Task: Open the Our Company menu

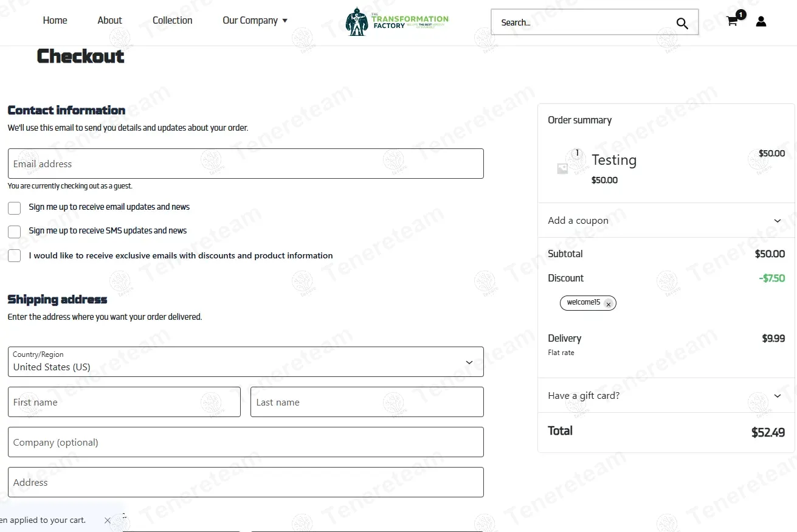Action: tap(255, 21)
